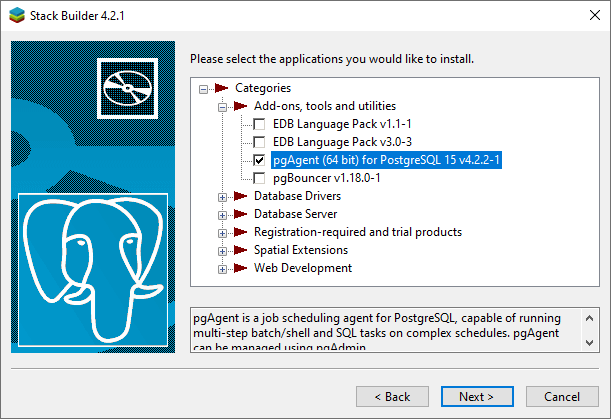The width and height of the screenshot is (611, 419).
Task: Select the Spatial Extensions label
Action: point(301,250)
